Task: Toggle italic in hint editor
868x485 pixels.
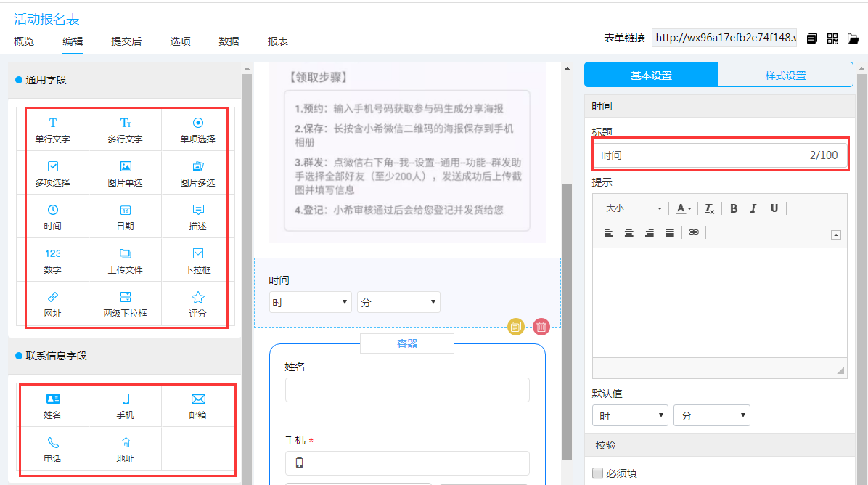Action: 753,208
